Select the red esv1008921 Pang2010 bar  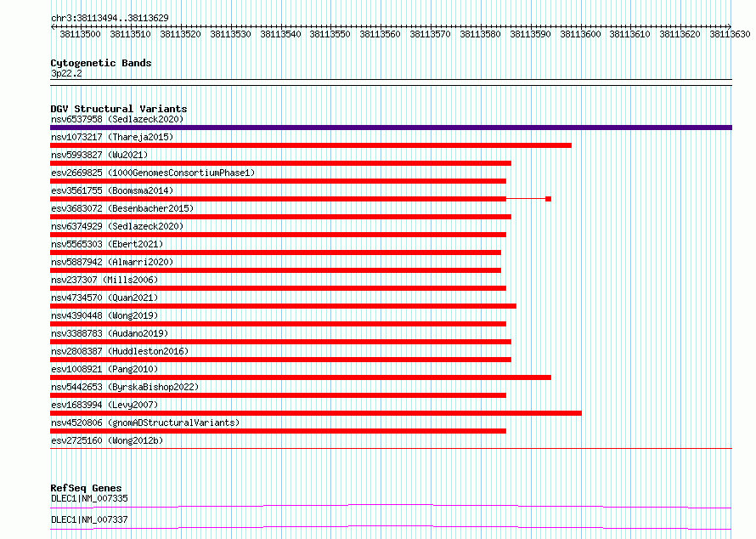[301, 377]
